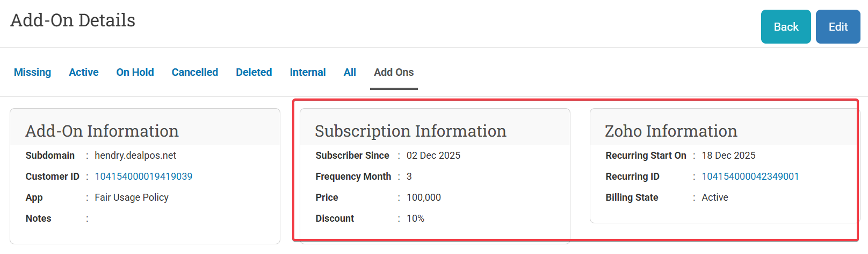
Task: Click the price value 100,000
Action: coord(423,197)
